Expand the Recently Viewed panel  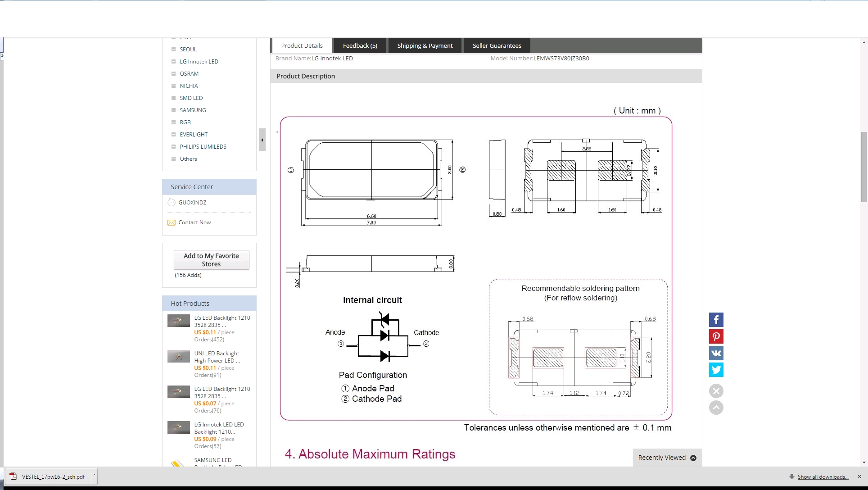pos(693,458)
